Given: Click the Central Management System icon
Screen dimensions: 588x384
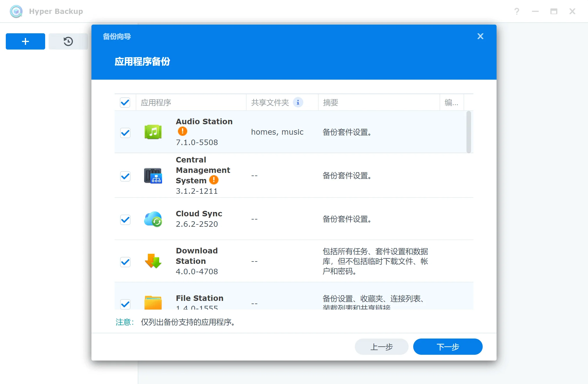Looking at the screenshot, I should tap(153, 175).
